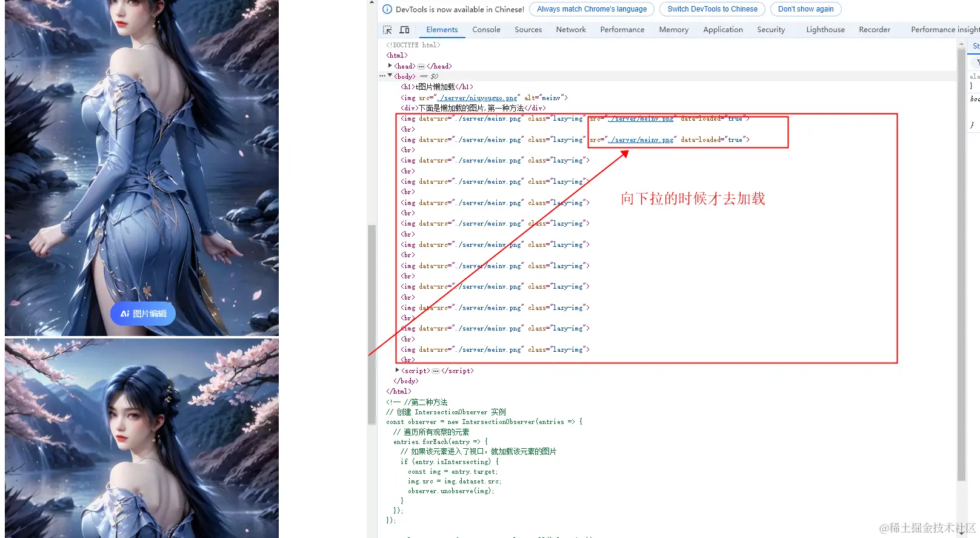Image resolution: width=980 pixels, height=538 pixels.
Task: Click the ellipsis inside the collapsed head tag
Action: (x=421, y=66)
